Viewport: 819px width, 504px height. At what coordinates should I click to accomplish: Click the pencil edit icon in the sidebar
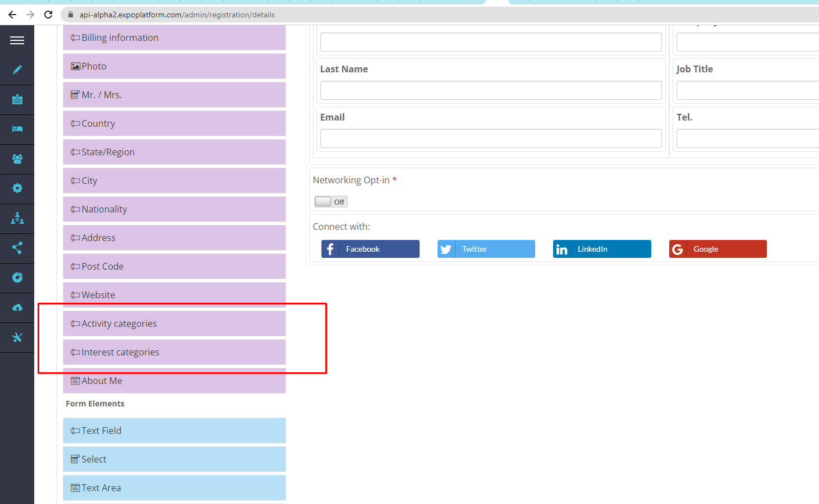17,70
